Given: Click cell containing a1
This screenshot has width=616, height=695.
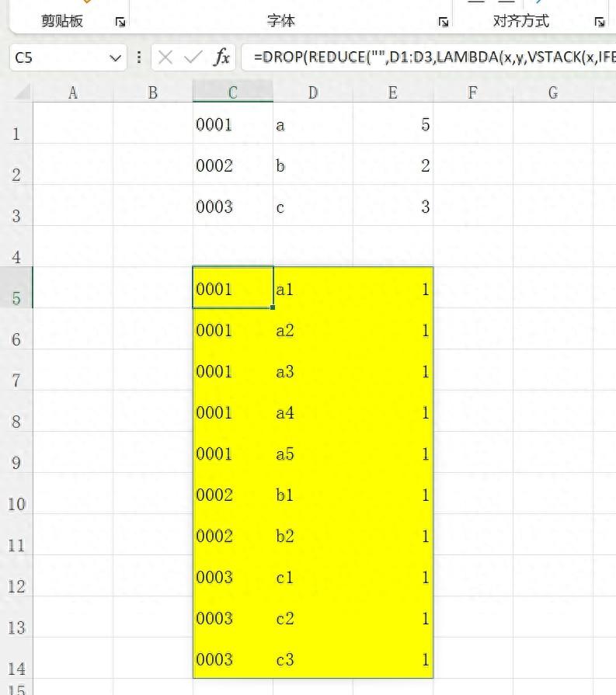Looking at the screenshot, I should 313,287.
